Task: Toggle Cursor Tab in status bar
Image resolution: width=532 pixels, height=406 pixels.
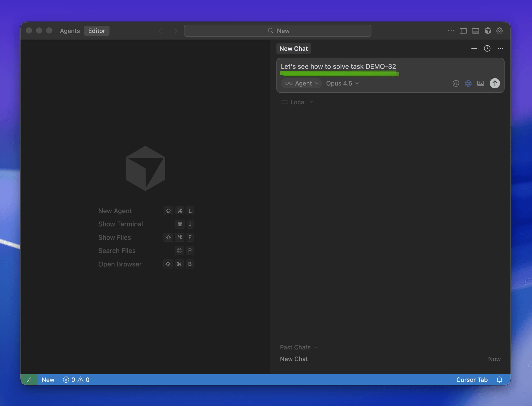Action: pyautogui.click(x=472, y=380)
